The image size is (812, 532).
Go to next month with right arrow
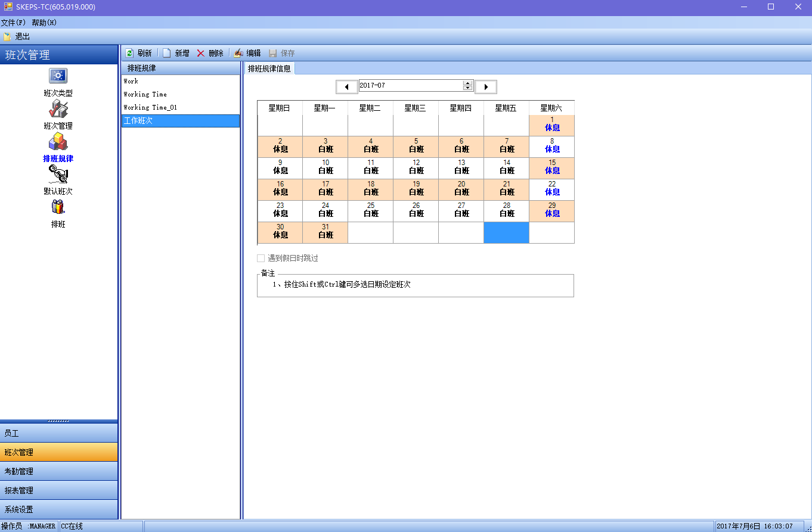(x=486, y=87)
